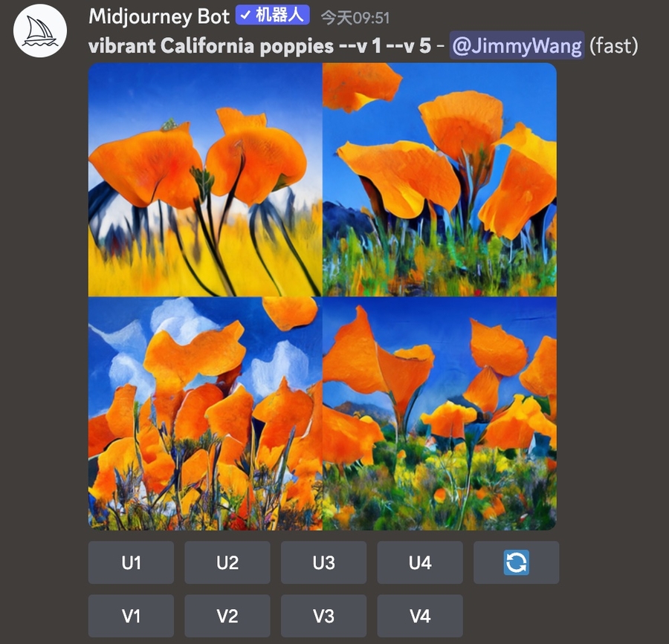The image size is (669, 644).
Task: Click the (fast) mode label
Action: tap(613, 45)
